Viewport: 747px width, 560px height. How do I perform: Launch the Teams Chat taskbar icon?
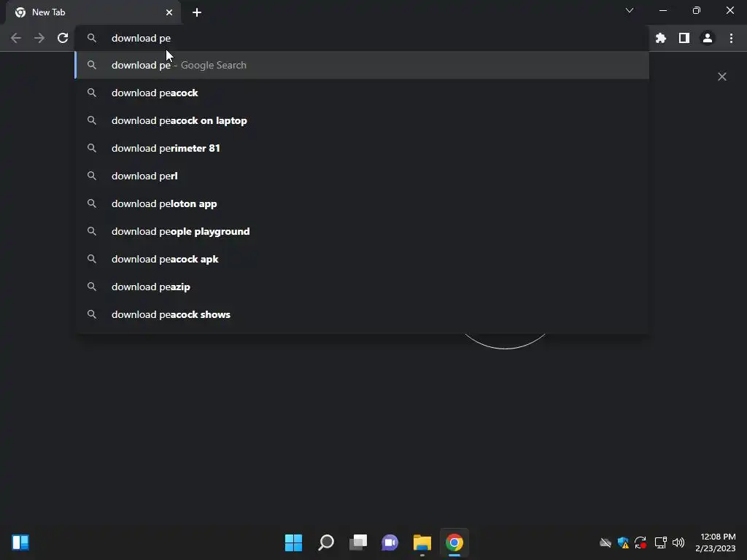click(x=390, y=542)
